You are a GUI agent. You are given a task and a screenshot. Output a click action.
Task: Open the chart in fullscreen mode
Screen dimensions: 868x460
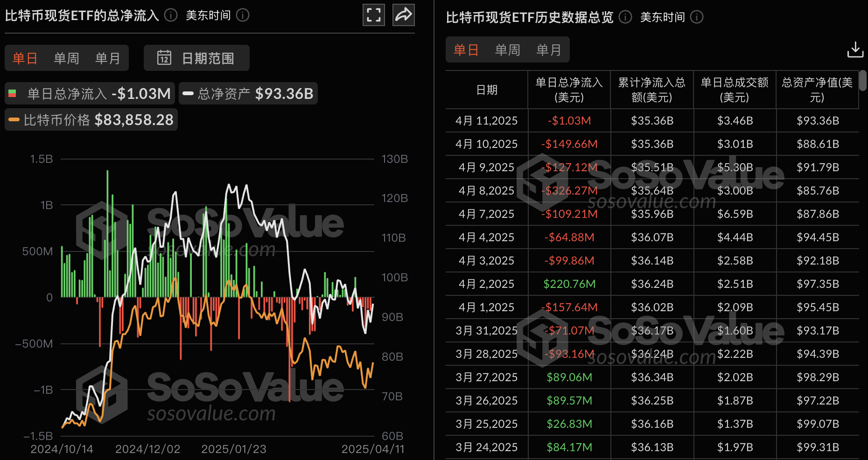click(374, 15)
